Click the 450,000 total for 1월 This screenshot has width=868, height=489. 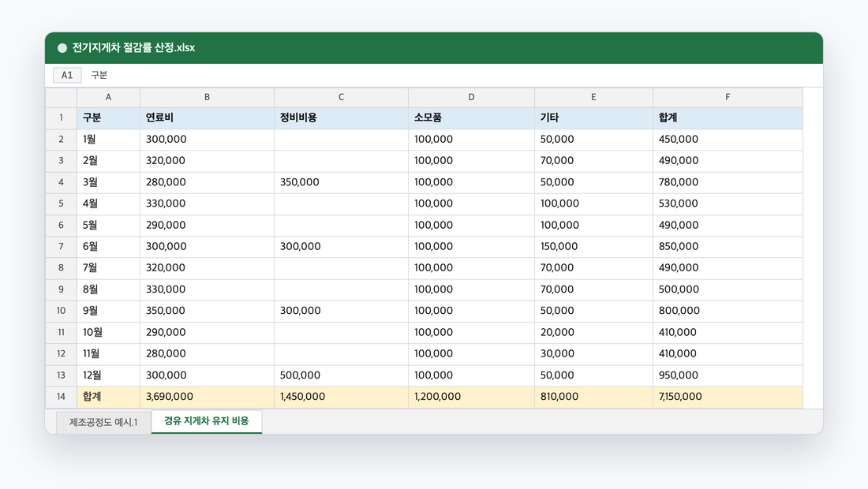(x=728, y=140)
